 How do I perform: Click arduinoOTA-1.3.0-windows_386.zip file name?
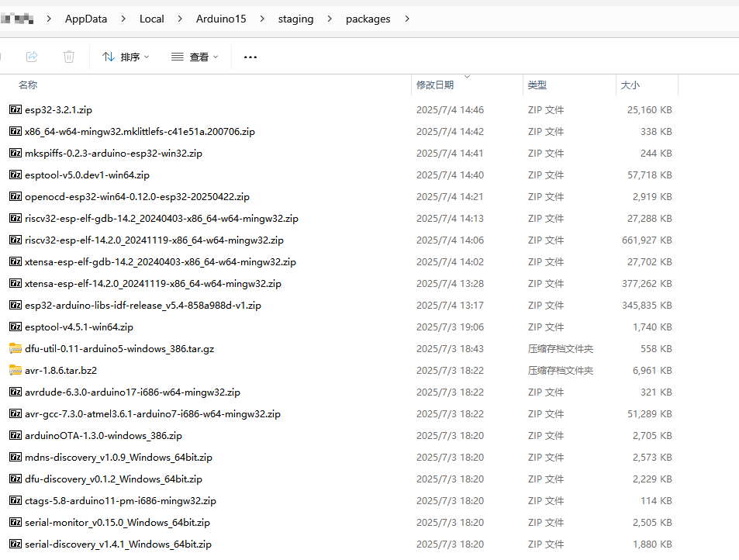pyautogui.click(x=103, y=436)
